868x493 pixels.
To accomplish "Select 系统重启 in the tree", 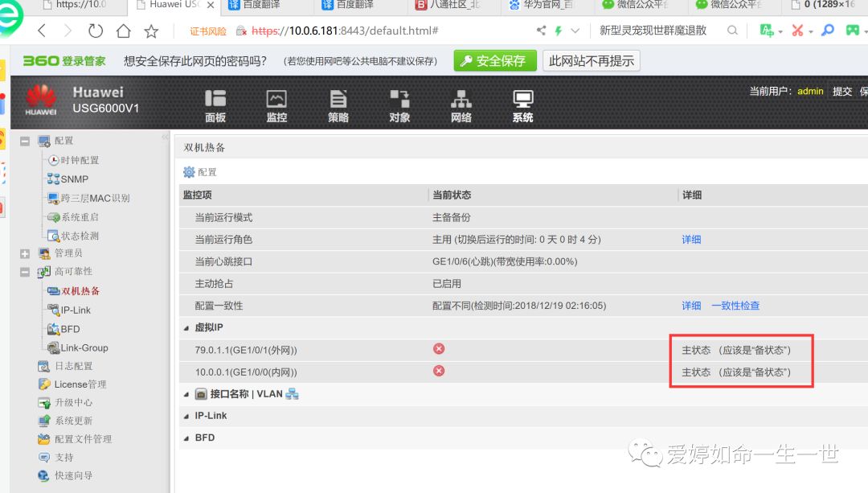I will 80,216.
